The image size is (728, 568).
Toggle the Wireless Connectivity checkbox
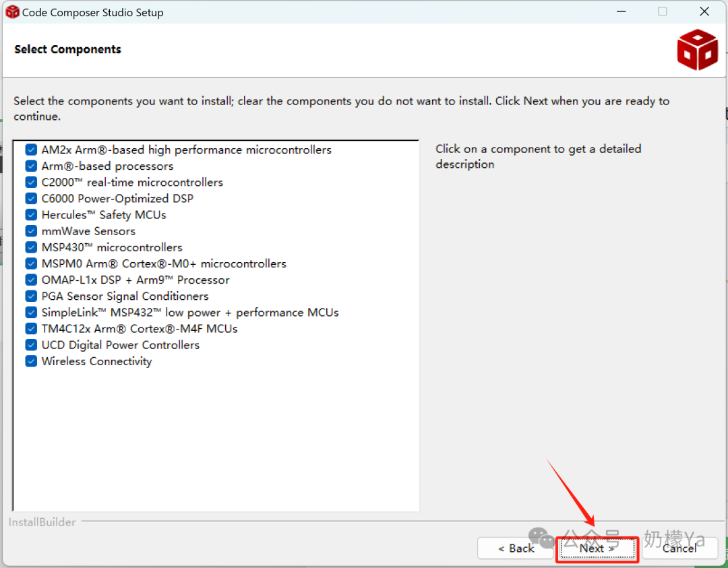click(x=31, y=361)
